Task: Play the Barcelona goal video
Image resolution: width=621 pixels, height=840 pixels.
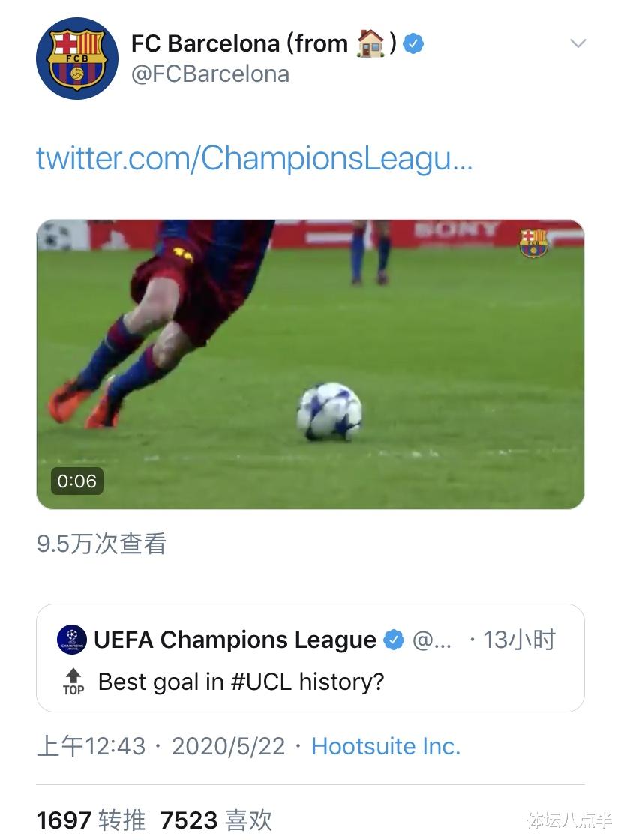Action: coord(310,364)
